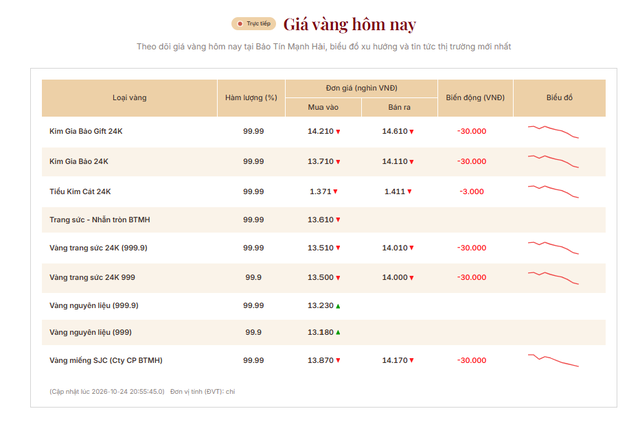Click the down arrow beside 13.500 buy price
The height and width of the screenshot is (435, 640).
(338, 278)
